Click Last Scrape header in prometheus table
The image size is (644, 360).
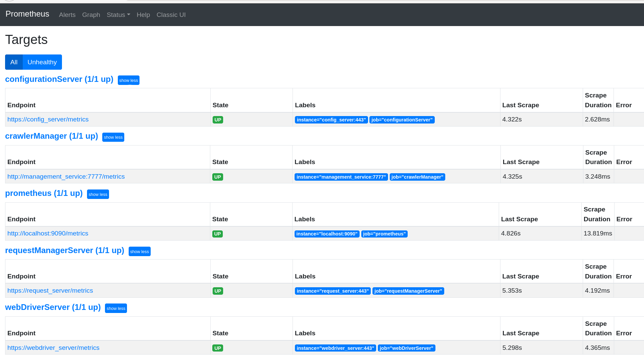519,219
